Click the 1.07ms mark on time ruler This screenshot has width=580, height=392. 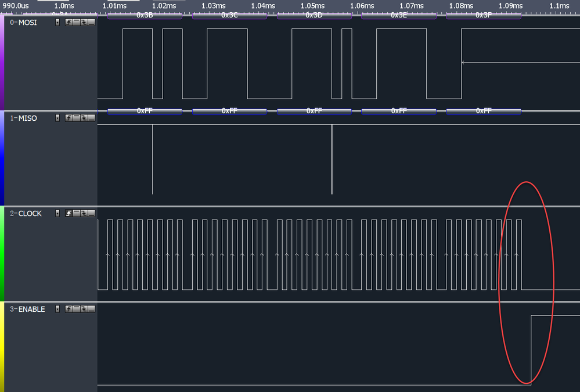tap(411, 6)
